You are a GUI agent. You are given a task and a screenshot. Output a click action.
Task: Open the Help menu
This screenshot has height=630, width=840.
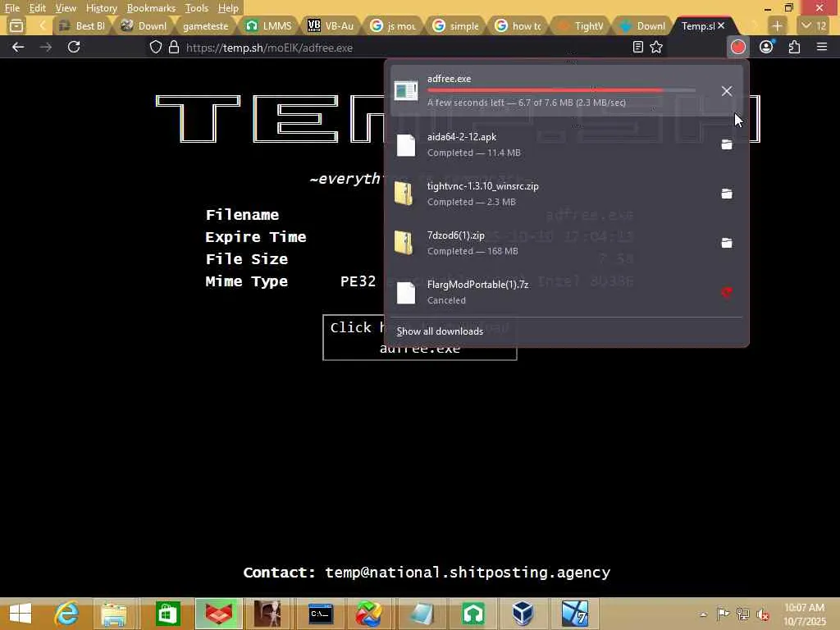[x=228, y=8]
